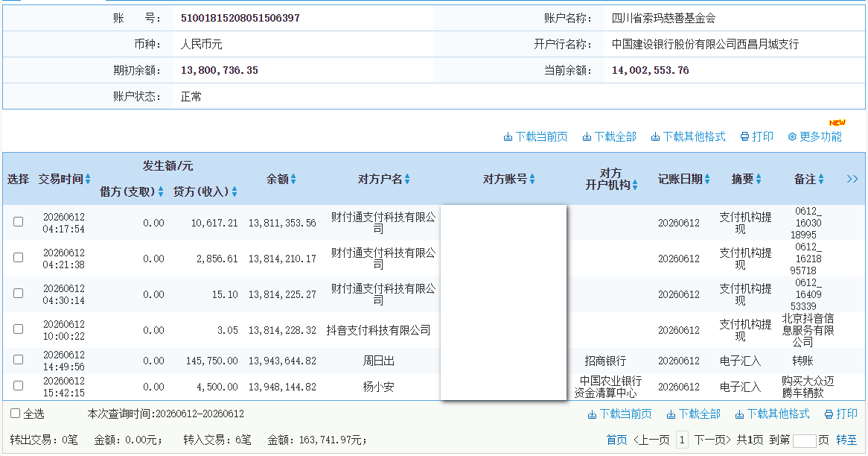The width and height of the screenshot is (868, 456).
Task: Click the bottom 打印 print link
Action: pos(841,414)
